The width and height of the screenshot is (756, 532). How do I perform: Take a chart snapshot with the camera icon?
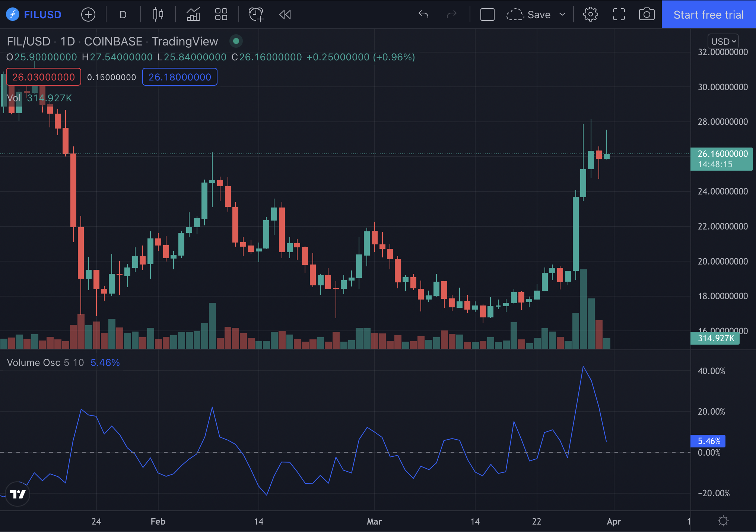coord(647,14)
